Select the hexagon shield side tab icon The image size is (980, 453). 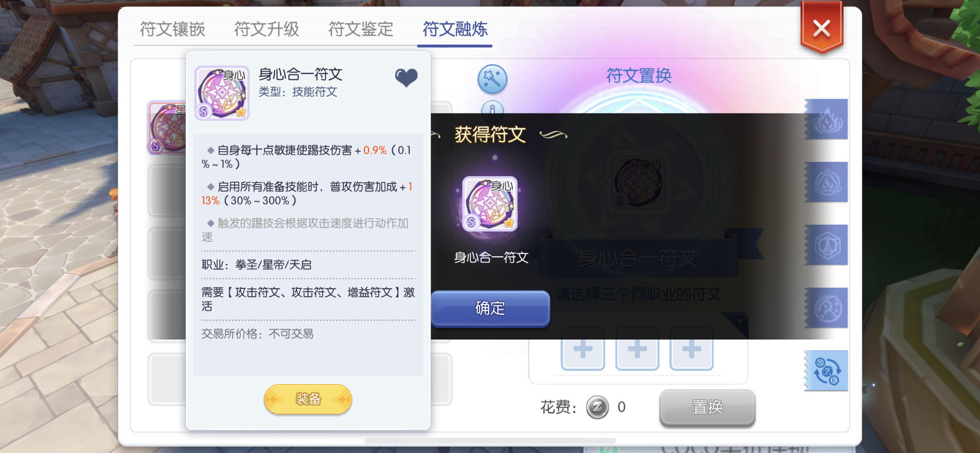[827, 245]
